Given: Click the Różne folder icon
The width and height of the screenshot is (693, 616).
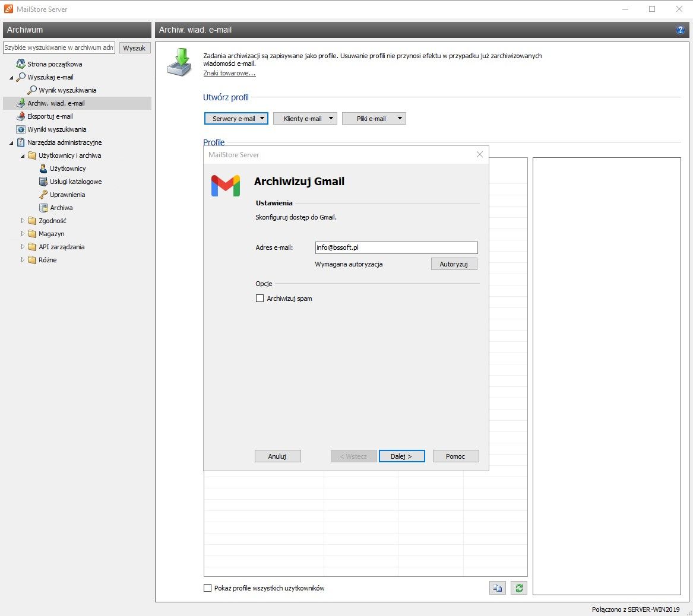Looking at the screenshot, I should coord(32,260).
